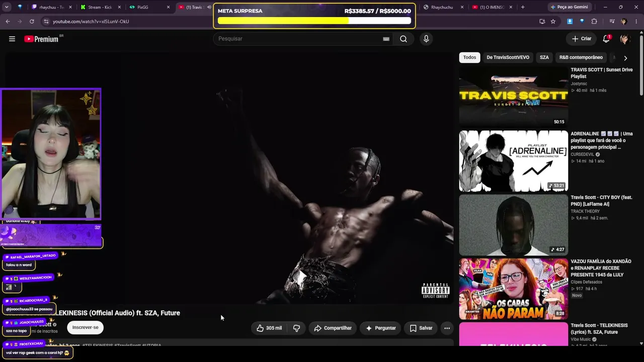Close the rhaychuu Twitch tab
Image resolution: width=644 pixels, height=362 pixels.
[x=70, y=7]
